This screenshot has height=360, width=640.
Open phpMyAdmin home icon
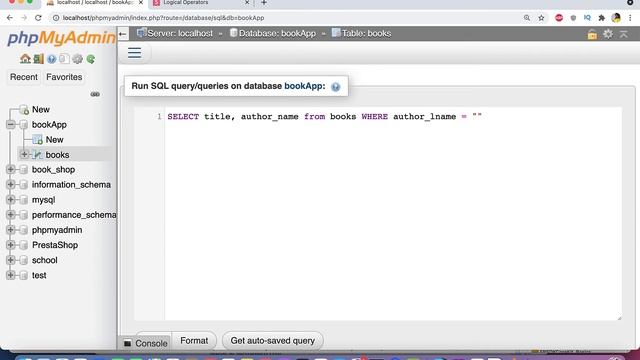pos(25,59)
